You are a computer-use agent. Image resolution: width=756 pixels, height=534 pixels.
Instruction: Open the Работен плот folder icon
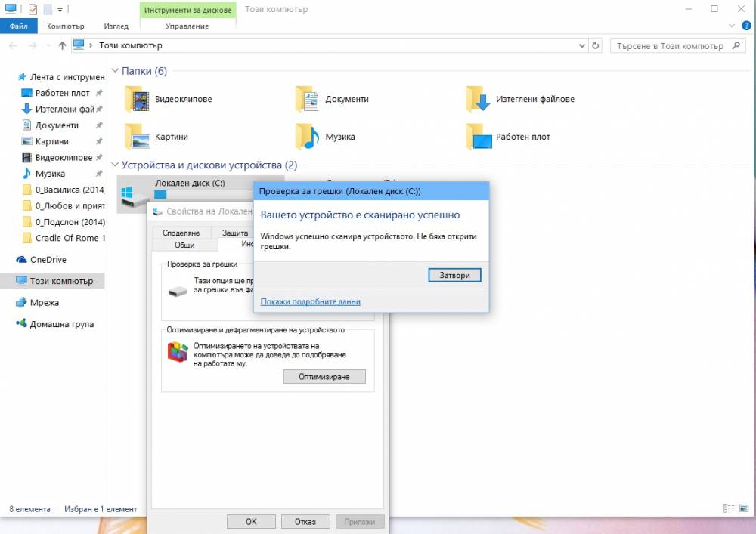[478, 137]
